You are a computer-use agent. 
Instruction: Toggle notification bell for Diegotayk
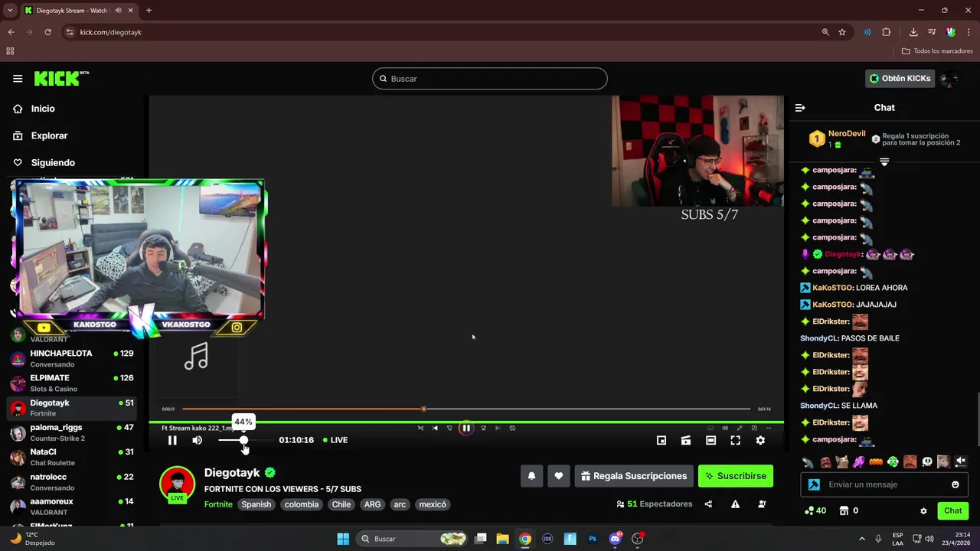(531, 476)
